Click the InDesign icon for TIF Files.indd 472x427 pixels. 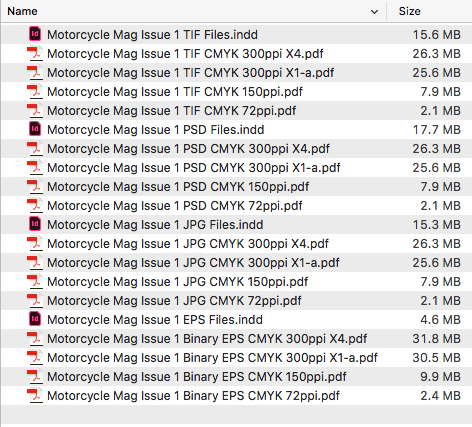(35, 34)
